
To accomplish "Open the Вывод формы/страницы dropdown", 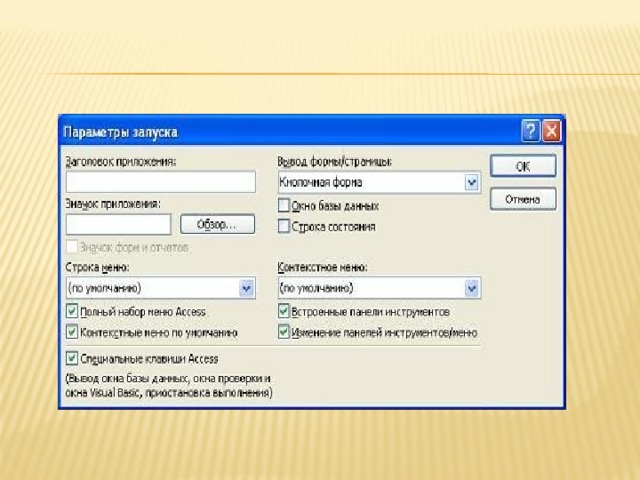I will tap(471, 183).
